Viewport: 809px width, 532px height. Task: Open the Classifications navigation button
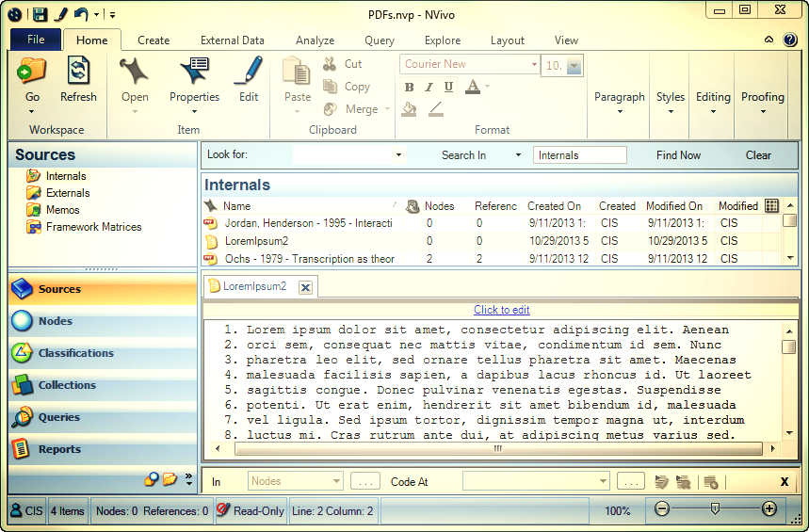click(x=102, y=353)
